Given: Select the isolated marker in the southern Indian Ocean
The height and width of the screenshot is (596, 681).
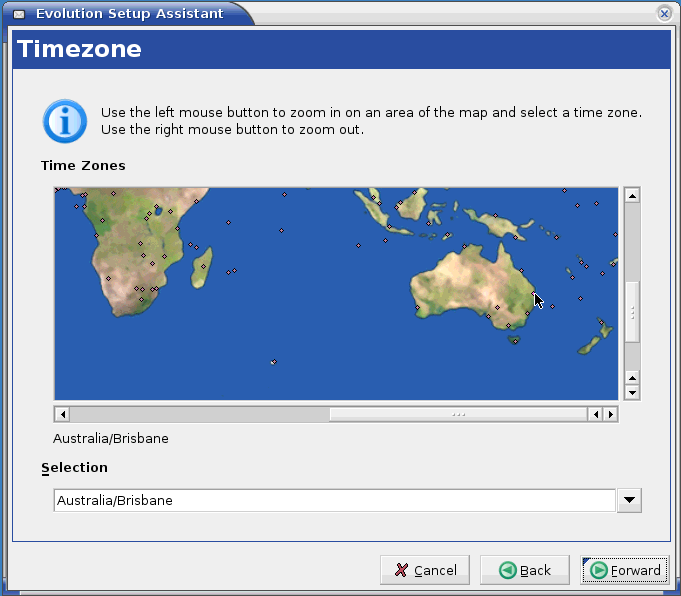Looking at the screenshot, I should [x=273, y=362].
